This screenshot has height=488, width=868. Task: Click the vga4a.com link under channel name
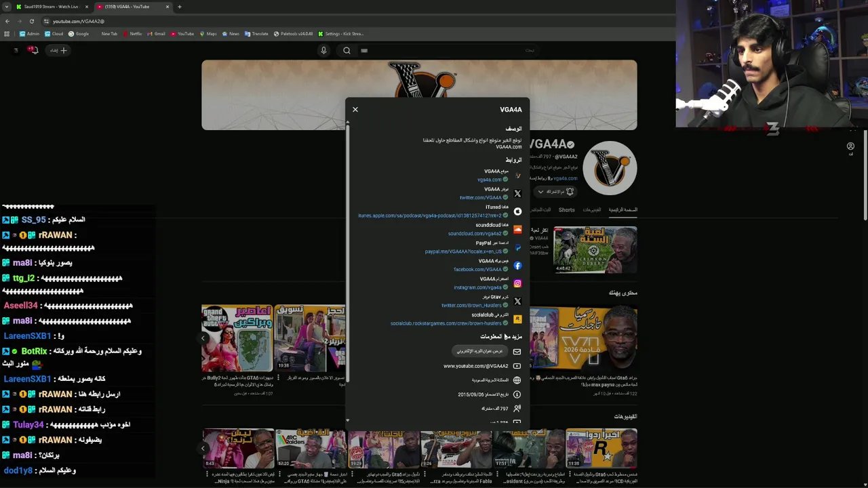(565, 178)
